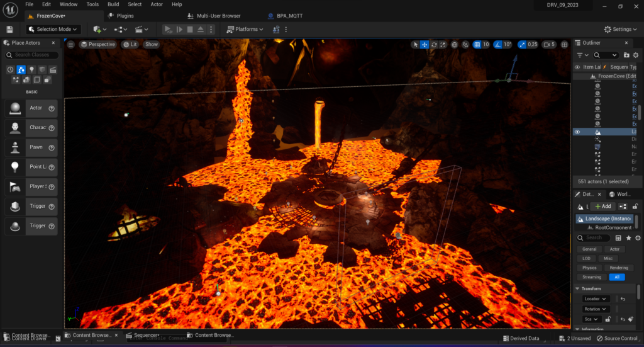Click the Rendering filter button in Details
This screenshot has width=644, height=347.
618,268
